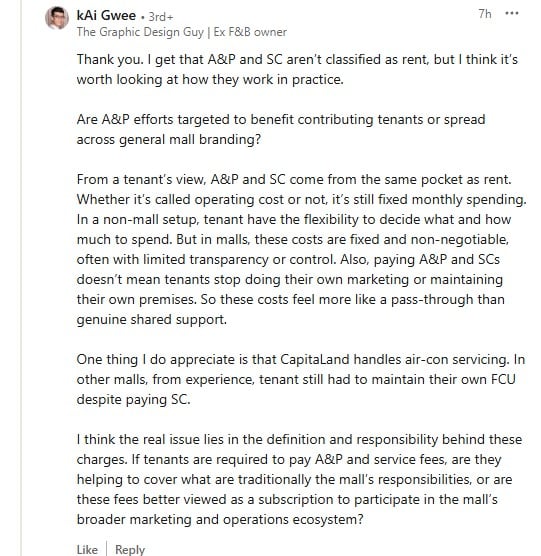Click kAi Gwee's profile avatar photo
The width and height of the screenshot is (541, 556).
[57, 18]
